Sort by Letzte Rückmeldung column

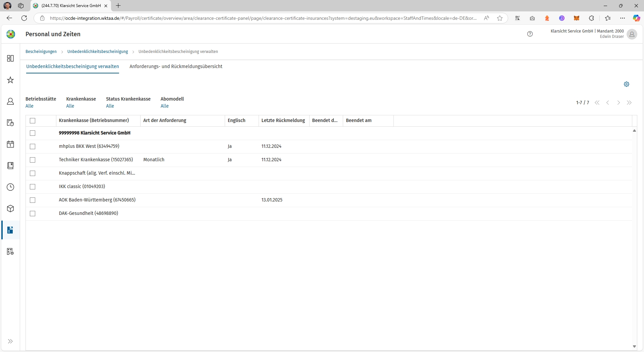[x=284, y=121]
